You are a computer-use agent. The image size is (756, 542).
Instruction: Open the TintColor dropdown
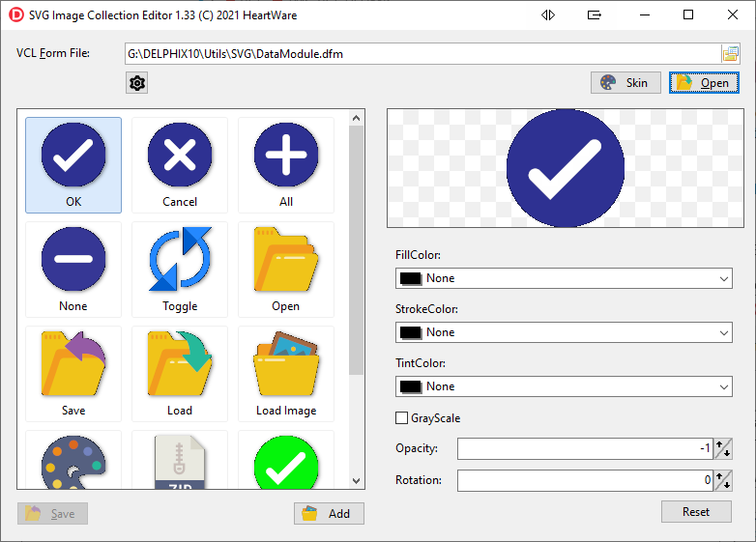click(724, 386)
